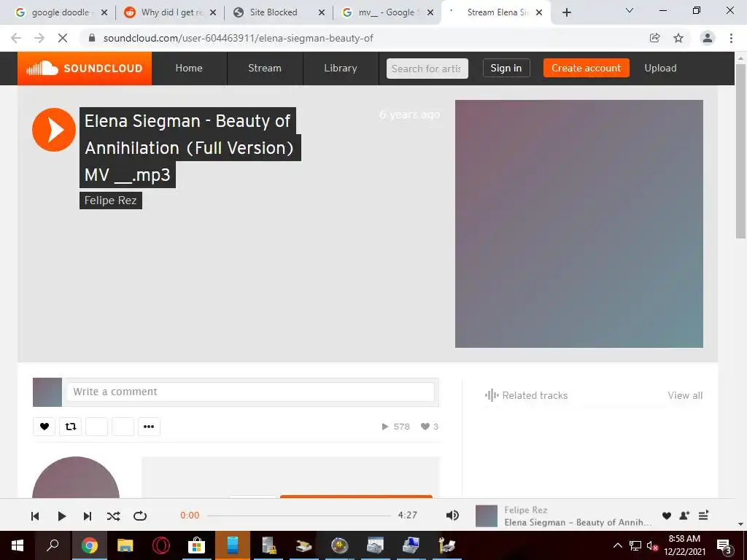Follow Felipe Rez from the player bar
This screenshot has height=560, width=747.
[x=684, y=516]
